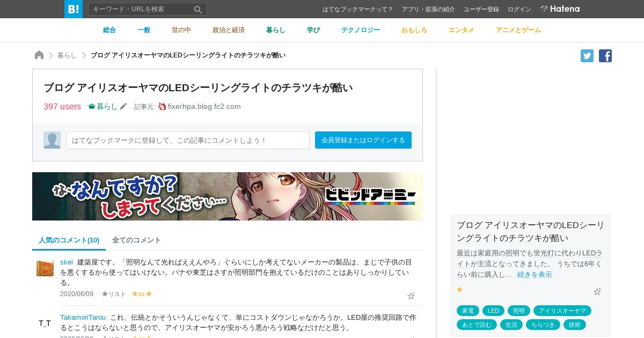The image size is (644, 338).
Task: Select the 世の中 category tab
Action: 181,30
